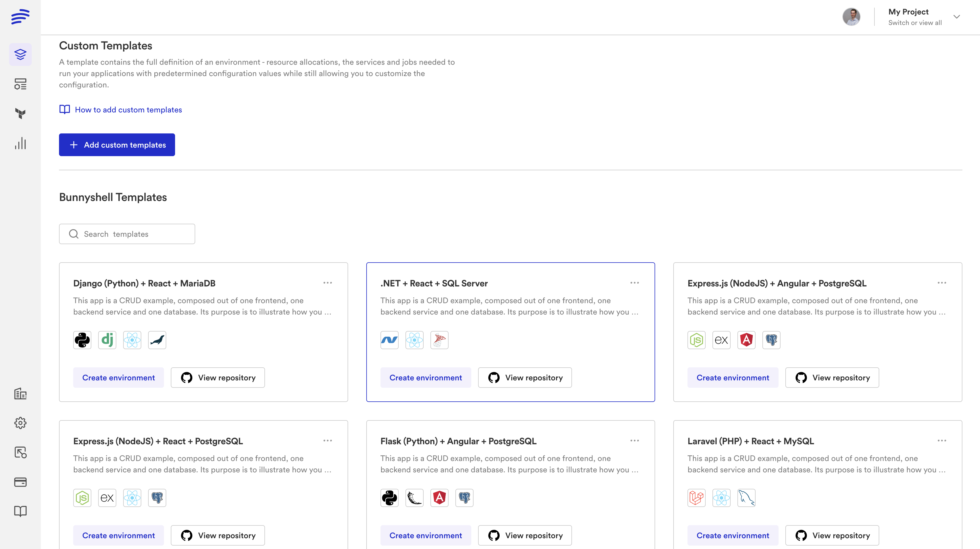The width and height of the screenshot is (980, 549).
Task: Open the Terraform modules sidebar icon
Action: pos(20,114)
